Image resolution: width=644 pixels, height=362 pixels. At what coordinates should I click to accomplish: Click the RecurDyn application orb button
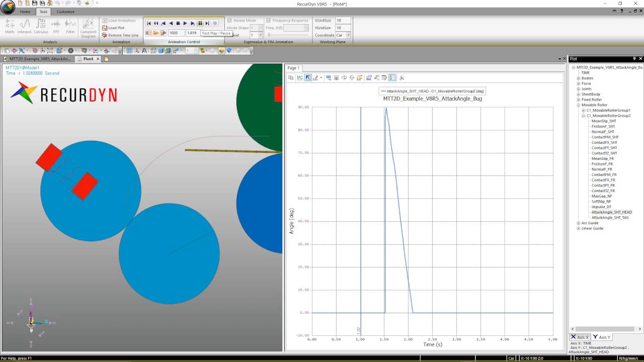pyautogui.click(x=8, y=7)
